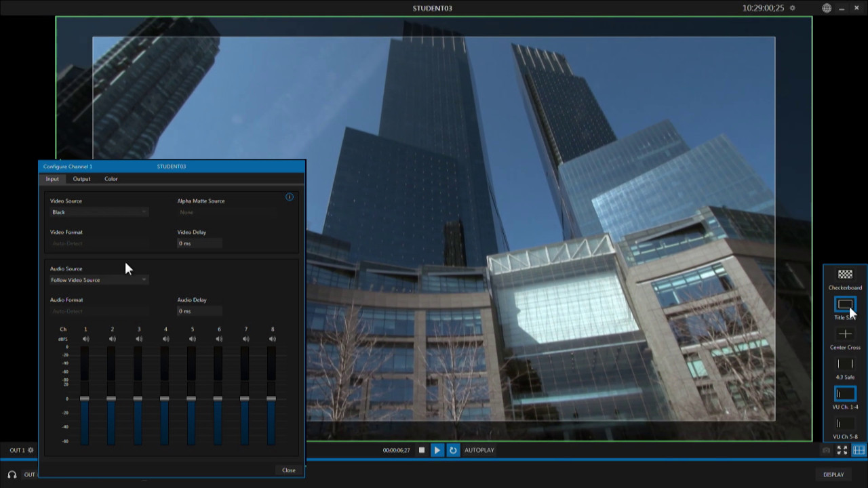
Task: Mute audio channel 6
Action: 219,339
